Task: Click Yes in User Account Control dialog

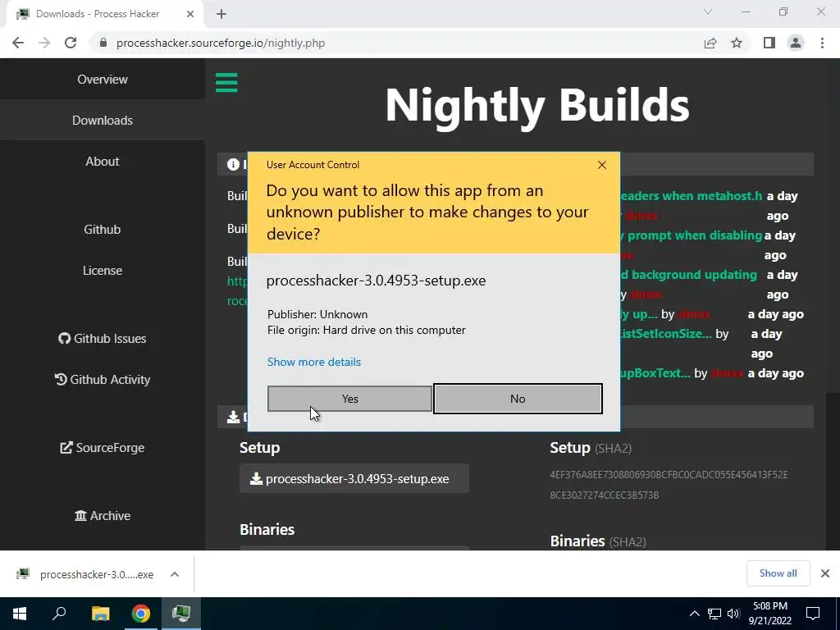Action: click(x=349, y=399)
